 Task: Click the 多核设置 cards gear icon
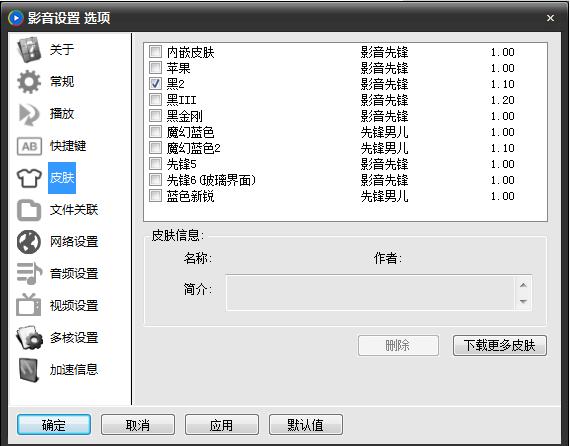point(29,338)
